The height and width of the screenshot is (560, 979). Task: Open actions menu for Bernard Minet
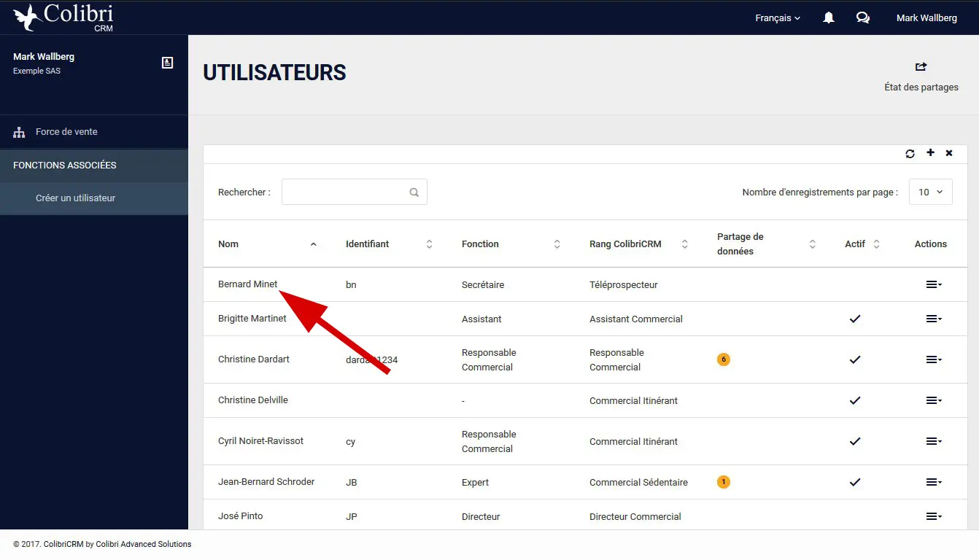(934, 284)
